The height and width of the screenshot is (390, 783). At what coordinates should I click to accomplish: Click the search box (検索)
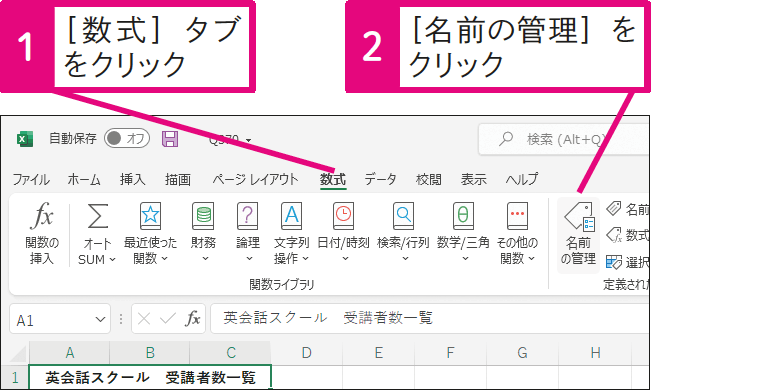click(x=564, y=139)
